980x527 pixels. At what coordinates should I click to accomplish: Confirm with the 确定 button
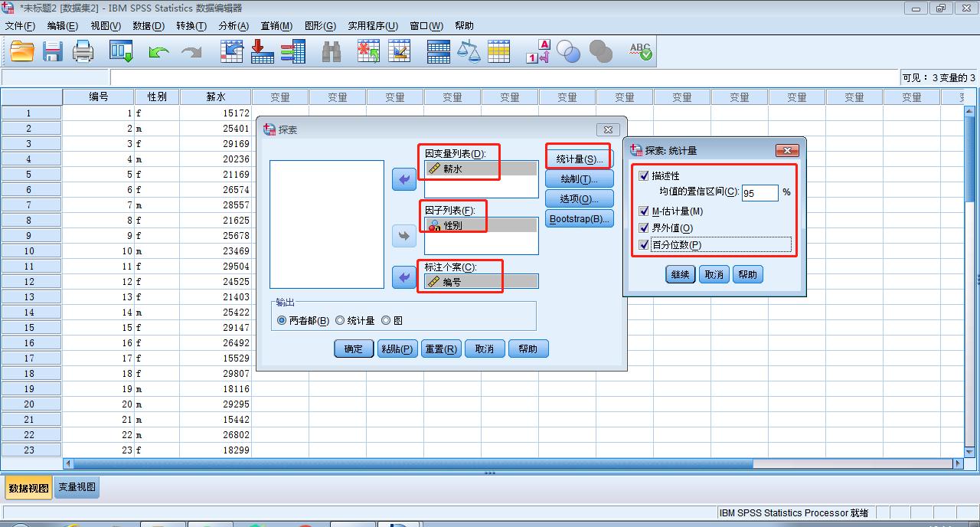click(354, 349)
